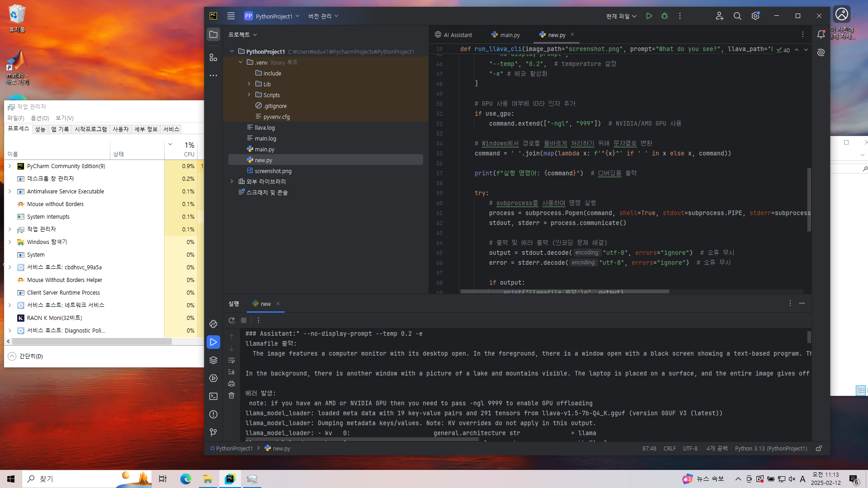Image resolution: width=868 pixels, height=488 pixels.
Task: Toggle the read-only lock icon in the status bar
Action: (x=819, y=448)
